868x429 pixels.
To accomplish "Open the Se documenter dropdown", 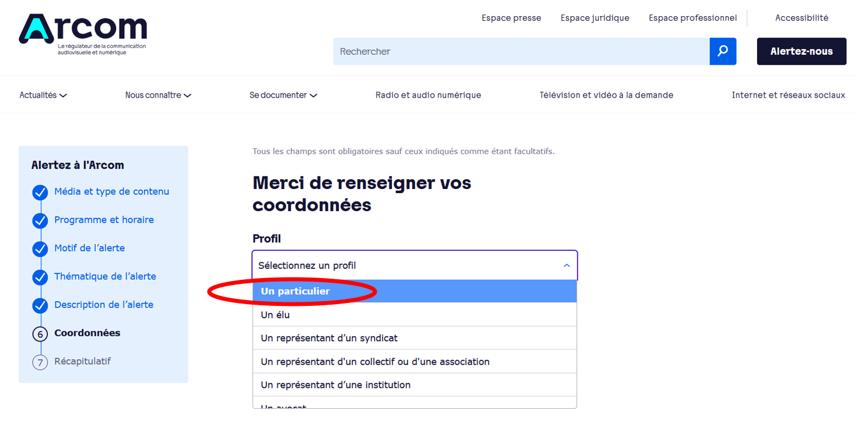I will [283, 95].
